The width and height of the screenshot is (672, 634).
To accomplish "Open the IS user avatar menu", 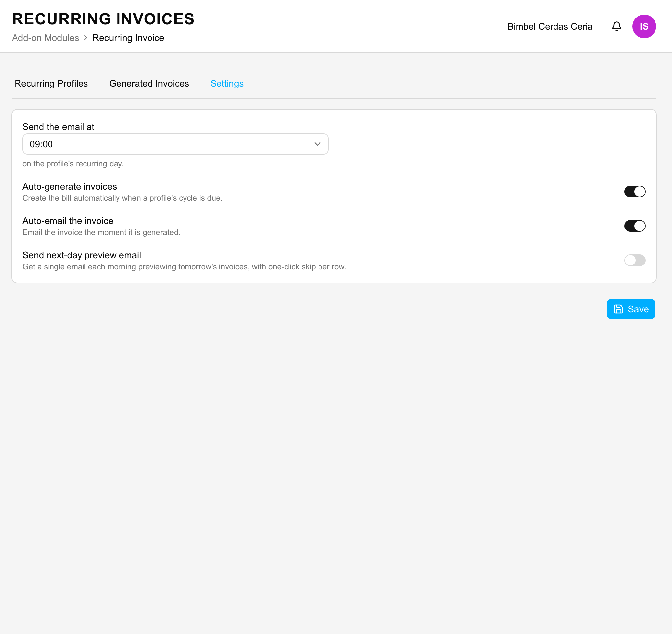I will (x=644, y=26).
